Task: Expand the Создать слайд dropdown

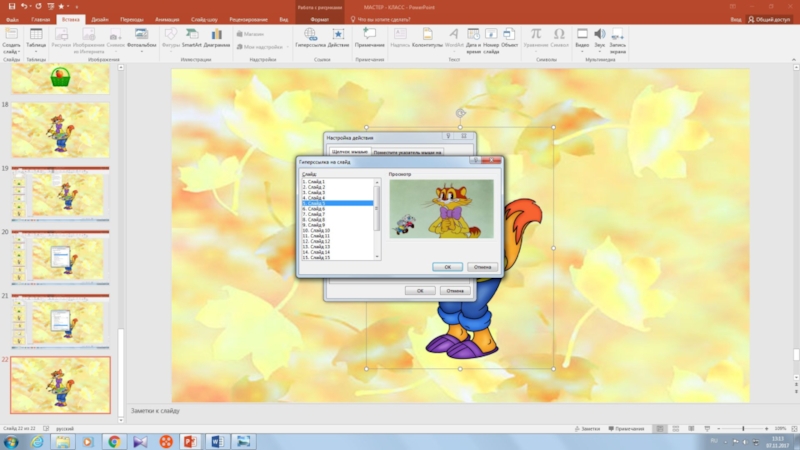Action: click(11, 50)
